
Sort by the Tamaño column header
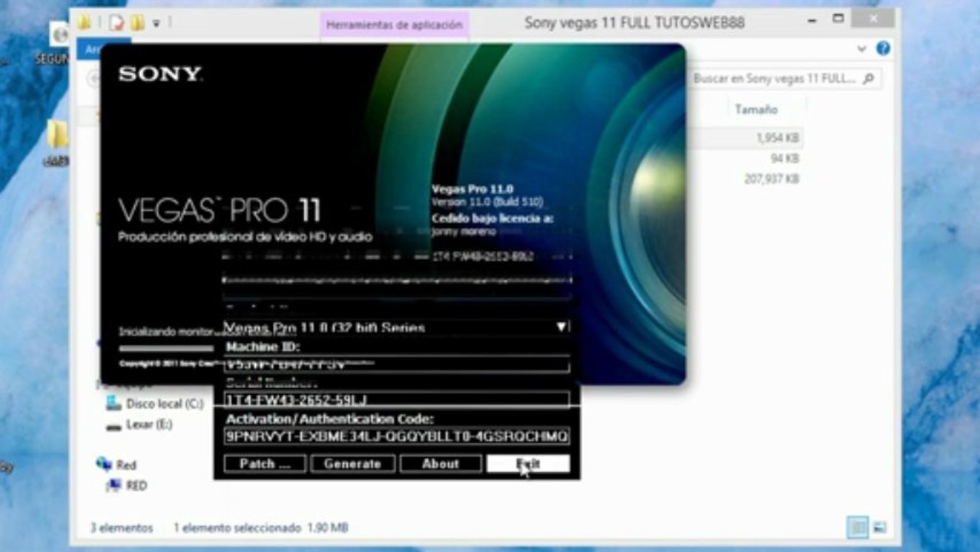coord(756,110)
